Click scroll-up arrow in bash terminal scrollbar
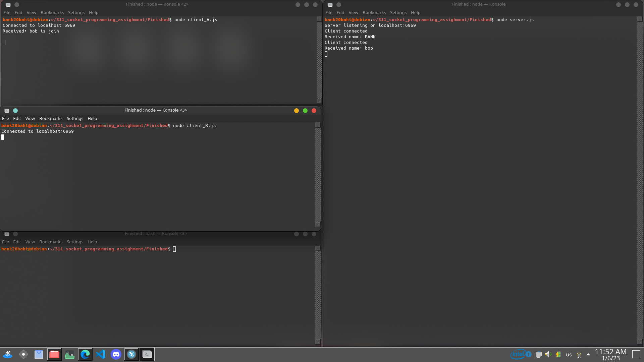 point(318,248)
